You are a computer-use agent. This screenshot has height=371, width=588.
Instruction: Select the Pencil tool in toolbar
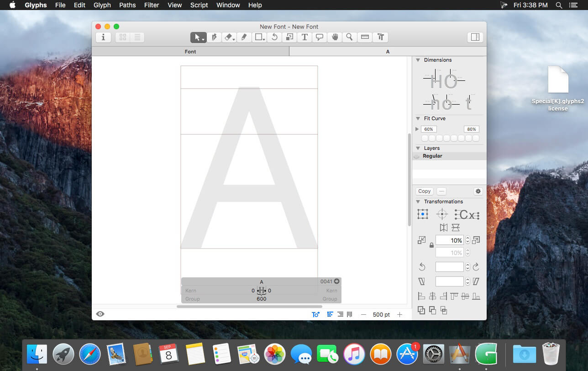pos(244,37)
